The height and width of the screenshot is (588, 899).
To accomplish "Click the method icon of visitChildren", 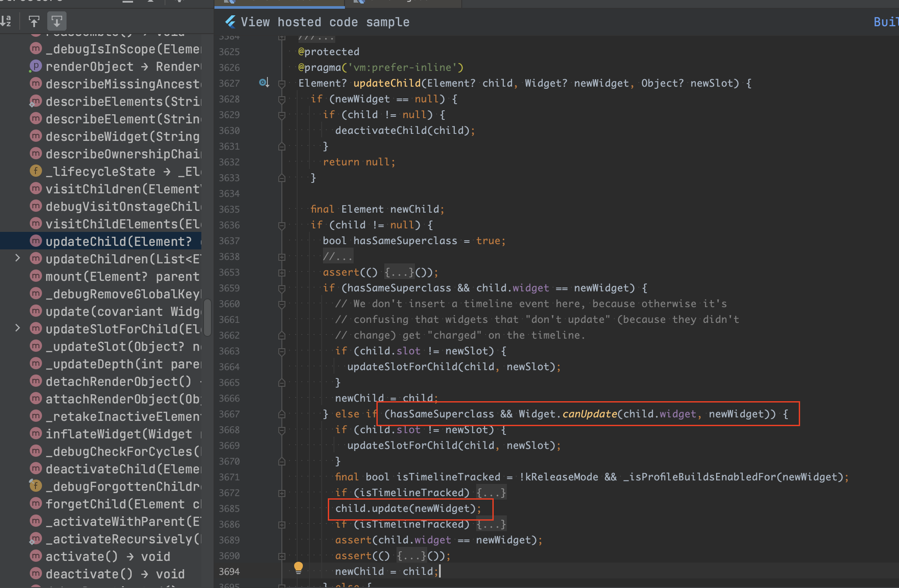I will [x=36, y=189].
